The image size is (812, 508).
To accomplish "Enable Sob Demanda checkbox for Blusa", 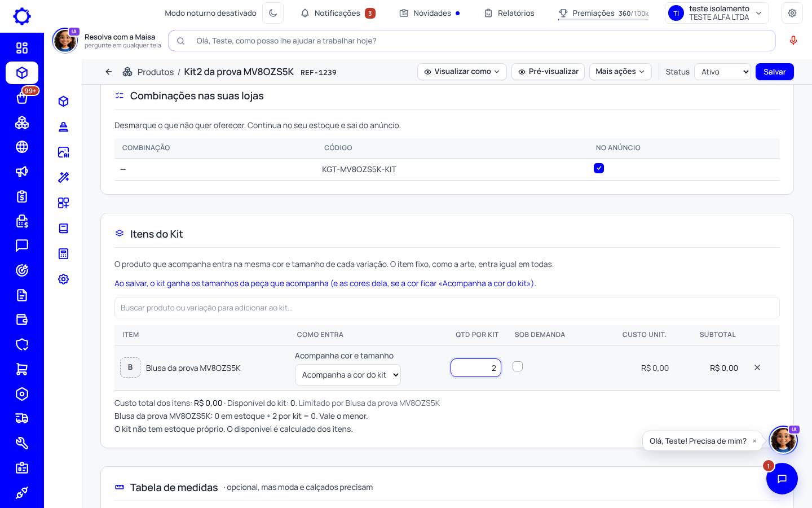I will coord(518,366).
